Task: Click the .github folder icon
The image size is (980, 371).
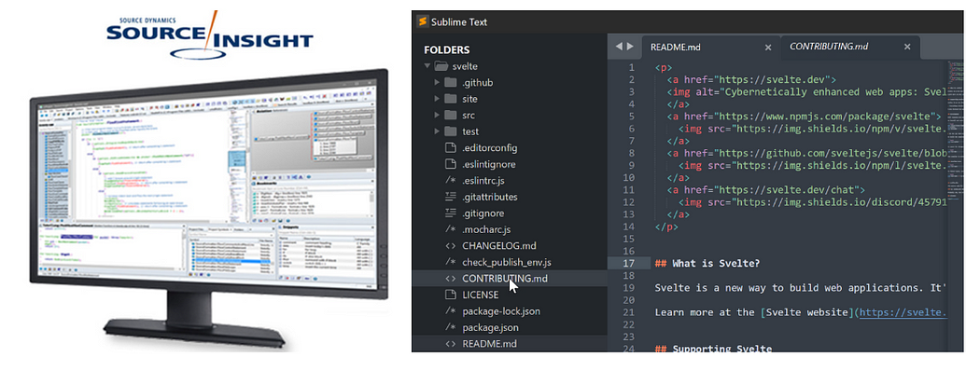Action: click(451, 82)
